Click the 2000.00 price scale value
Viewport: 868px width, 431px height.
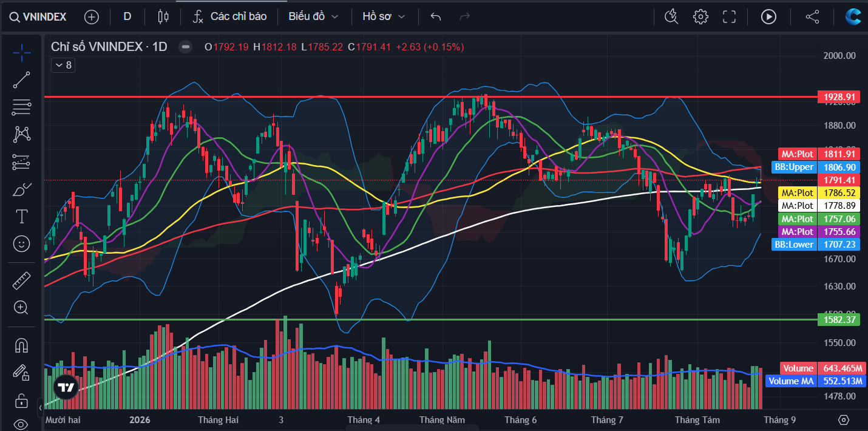840,56
